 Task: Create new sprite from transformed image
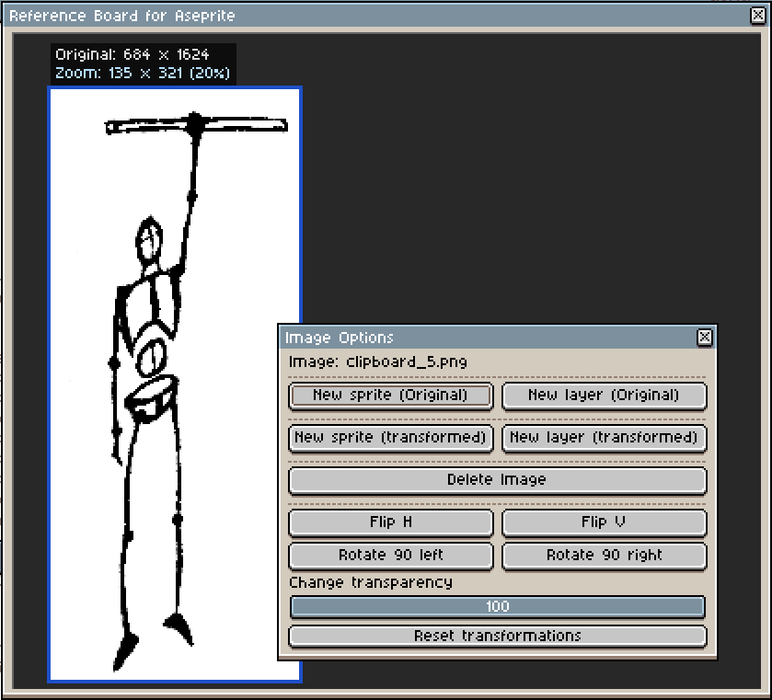(391, 438)
